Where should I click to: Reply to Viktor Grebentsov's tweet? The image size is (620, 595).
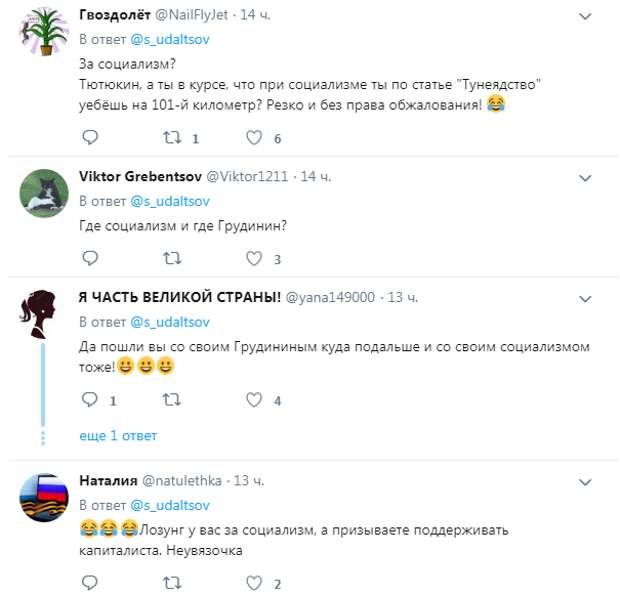point(90,259)
